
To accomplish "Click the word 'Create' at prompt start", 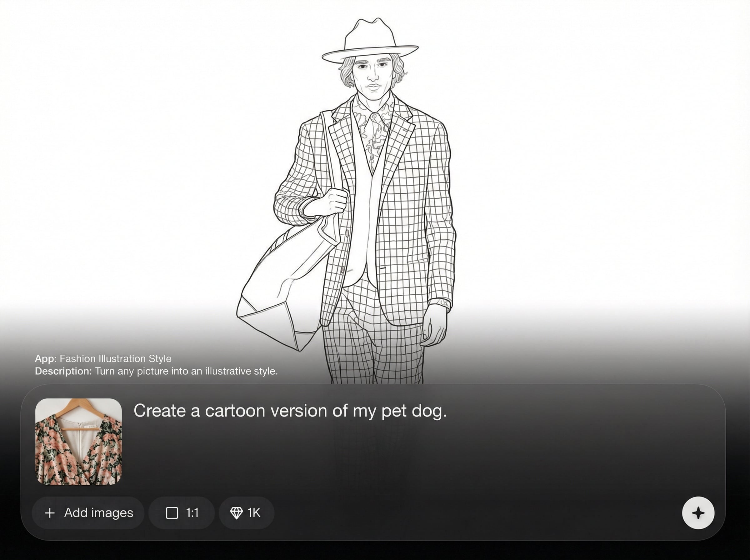I will 159,411.
